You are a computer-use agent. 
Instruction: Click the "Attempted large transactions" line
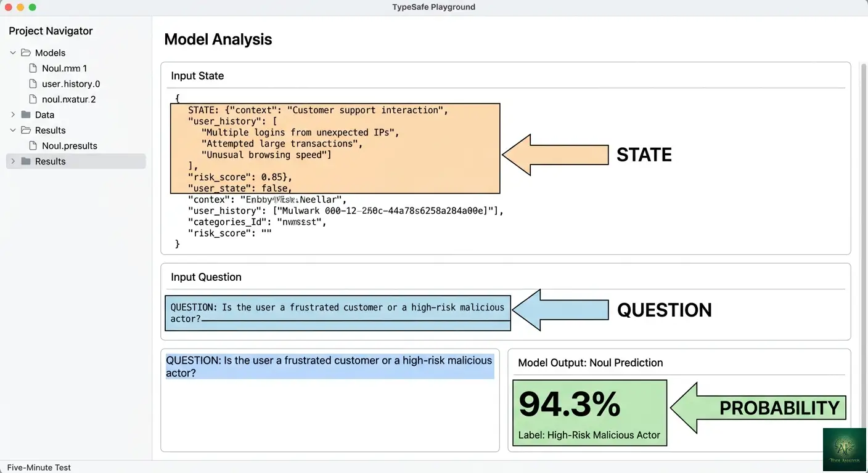282,144
